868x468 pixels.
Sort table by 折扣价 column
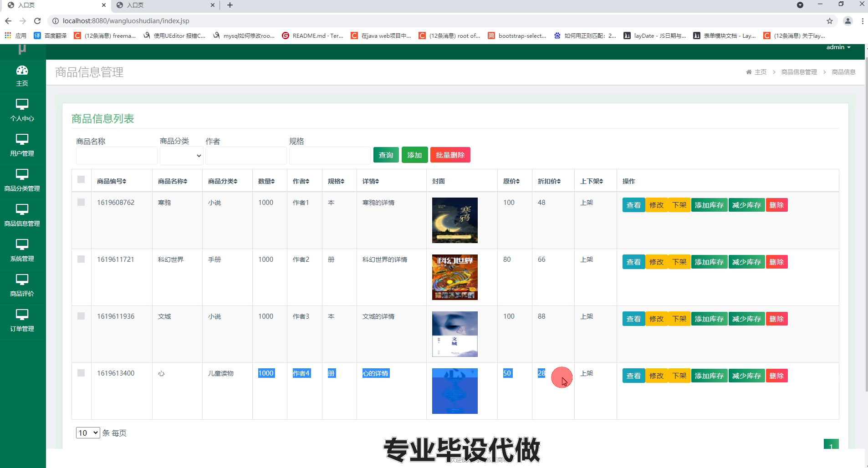point(549,181)
